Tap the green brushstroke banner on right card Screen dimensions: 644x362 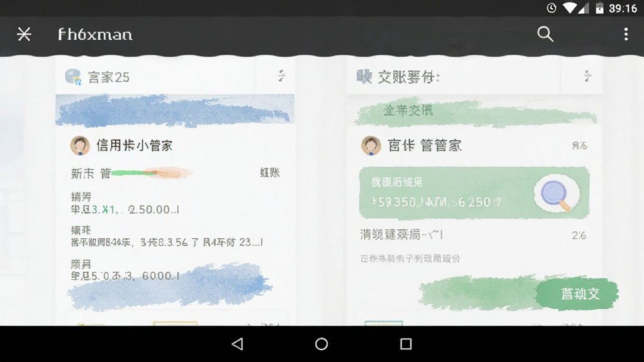tap(475, 111)
